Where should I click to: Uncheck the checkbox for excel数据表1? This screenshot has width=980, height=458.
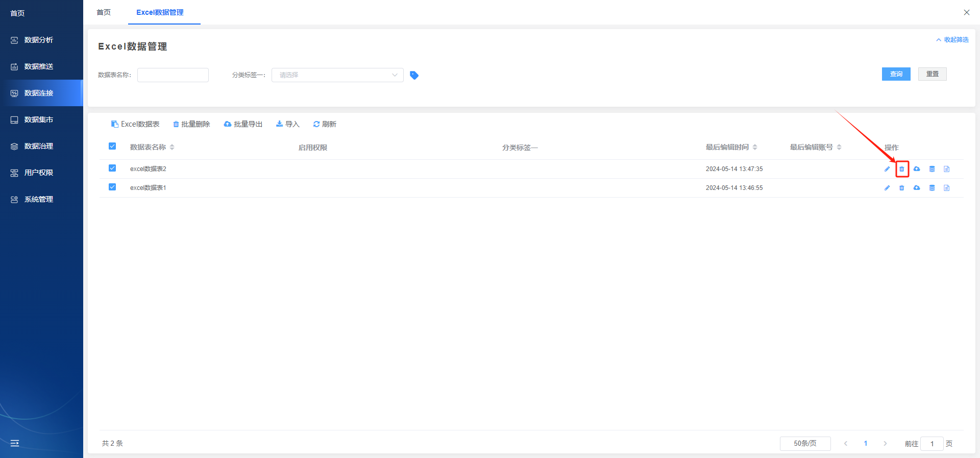[x=112, y=187]
